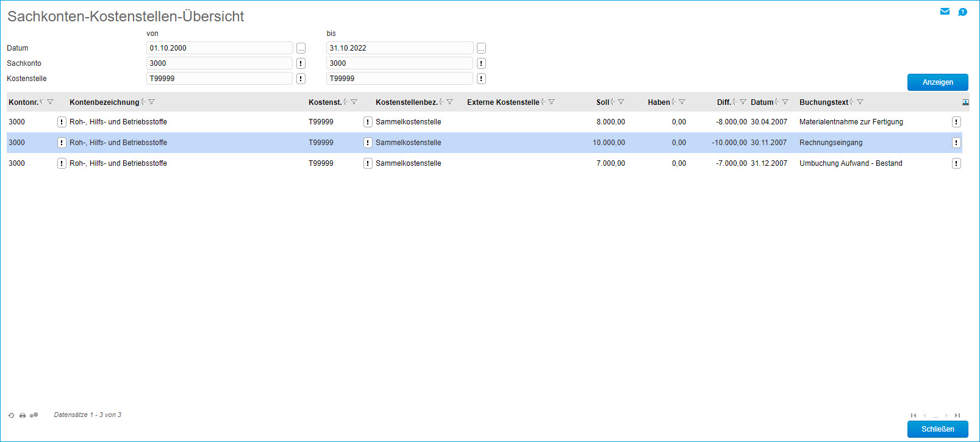The height and width of the screenshot is (442, 980).
Task: Click the Anzeigen button
Action: (937, 82)
